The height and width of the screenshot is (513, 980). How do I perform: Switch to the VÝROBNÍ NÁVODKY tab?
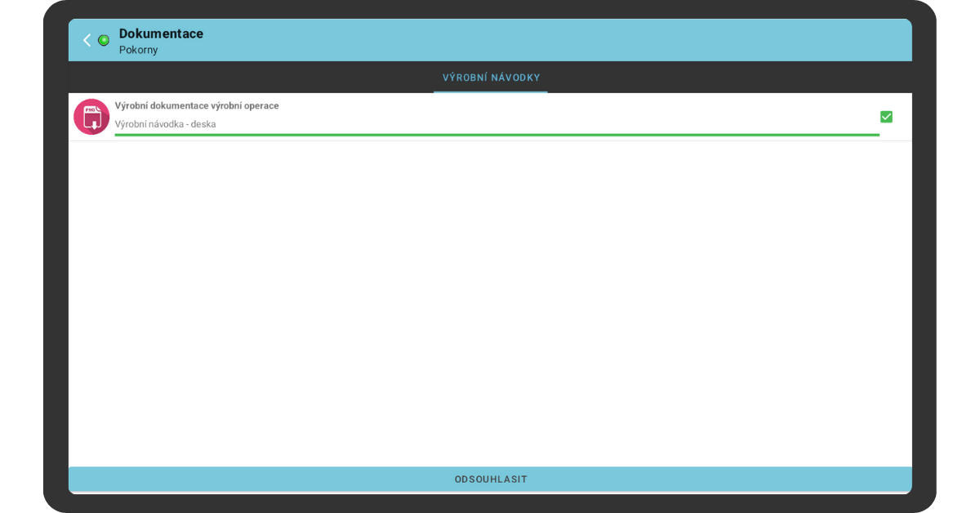point(491,78)
